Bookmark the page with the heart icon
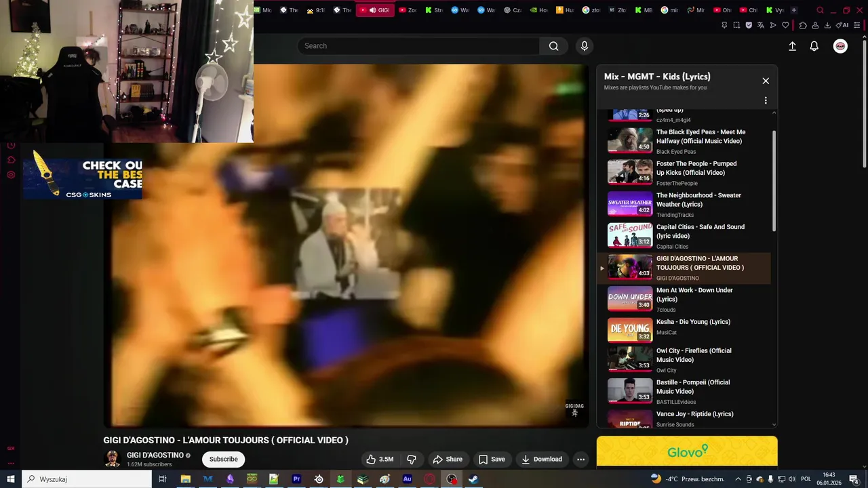868x488 pixels. [785, 25]
